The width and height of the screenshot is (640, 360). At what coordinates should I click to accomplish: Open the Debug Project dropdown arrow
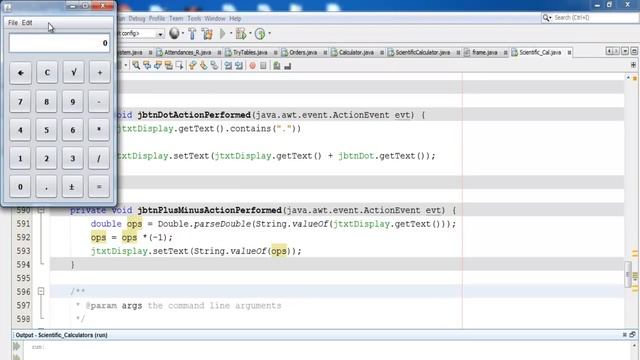click(250, 33)
